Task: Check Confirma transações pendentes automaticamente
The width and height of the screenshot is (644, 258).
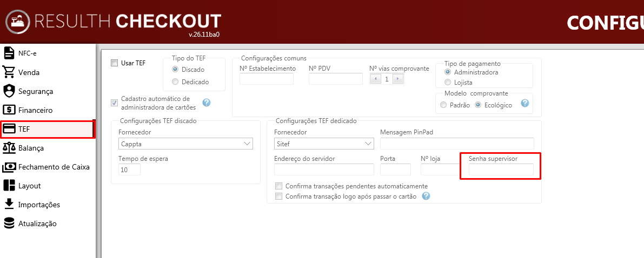Action: pyautogui.click(x=279, y=186)
